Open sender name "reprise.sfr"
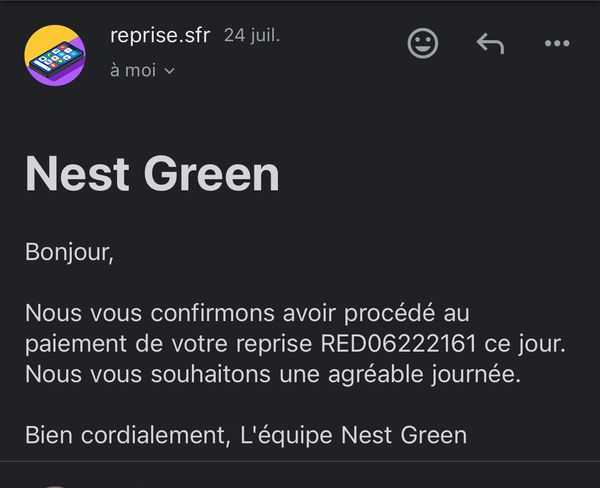 [160, 36]
